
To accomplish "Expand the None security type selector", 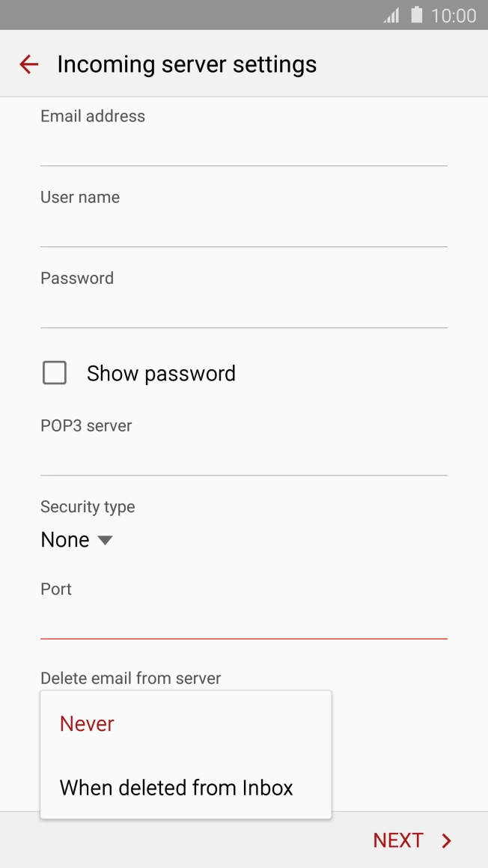I will click(x=77, y=539).
